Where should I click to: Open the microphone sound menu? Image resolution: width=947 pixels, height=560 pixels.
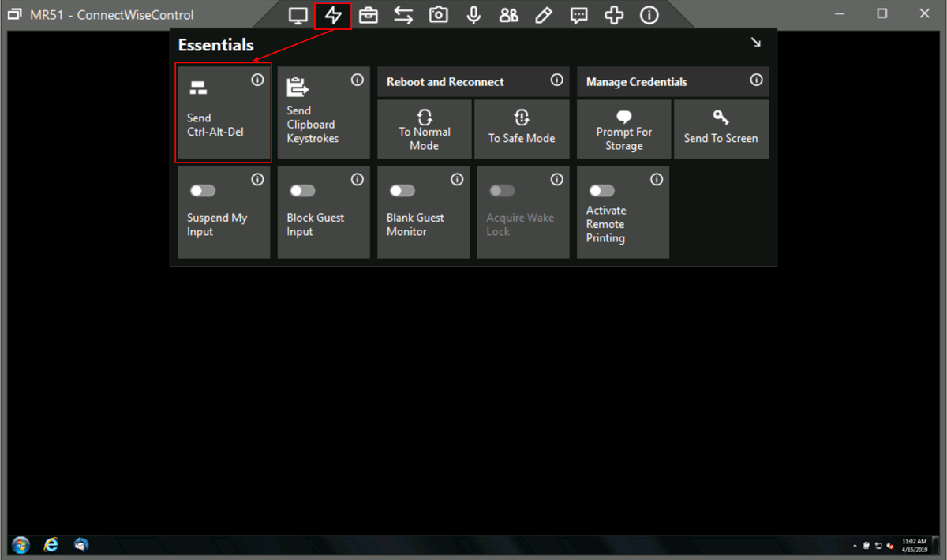point(473,15)
